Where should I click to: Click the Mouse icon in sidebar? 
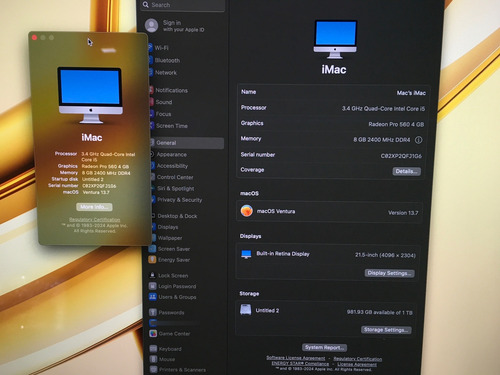coord(153,359)
